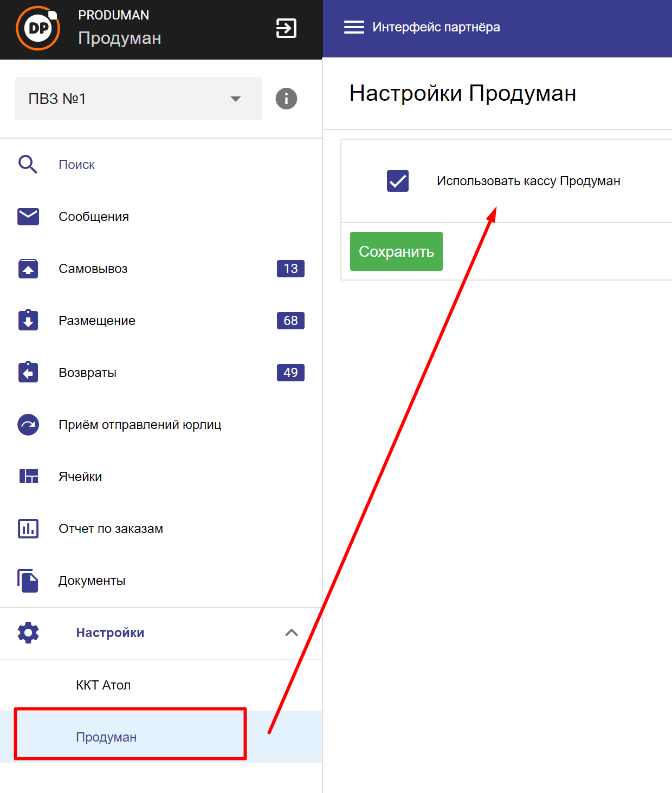Click the info circle icon
Image resolution: width=672 pixels, height=793 pixels.
point(286,99)
